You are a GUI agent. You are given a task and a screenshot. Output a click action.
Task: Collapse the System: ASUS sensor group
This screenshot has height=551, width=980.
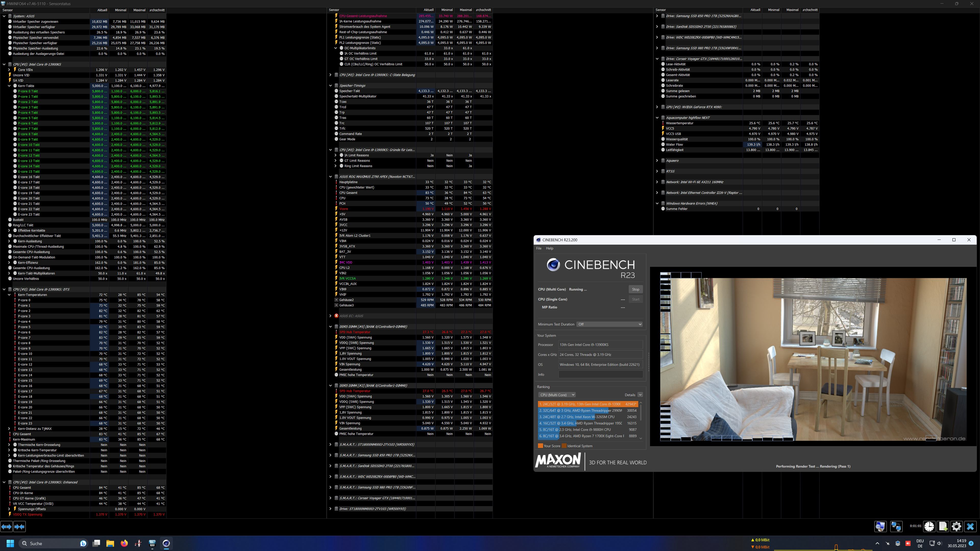(4, 16)
